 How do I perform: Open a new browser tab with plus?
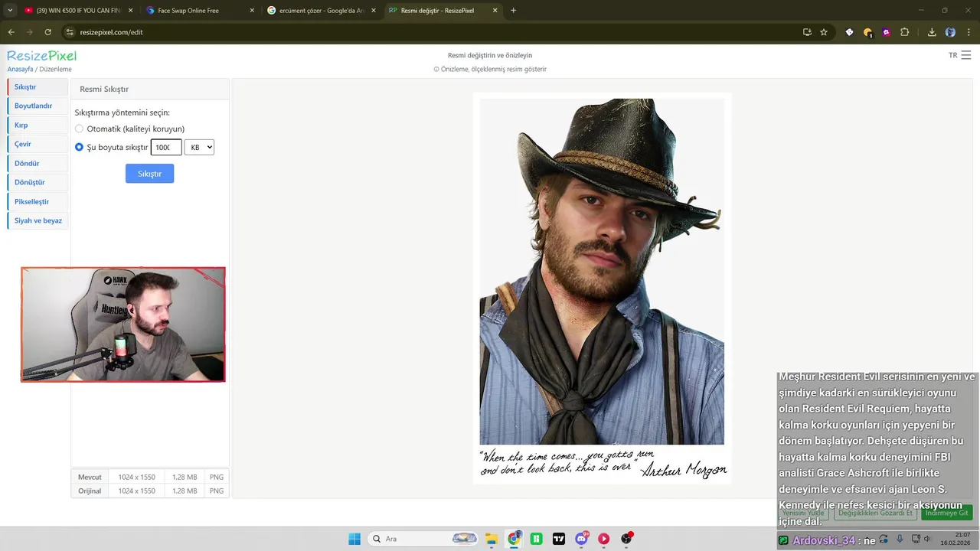[513, 11]
